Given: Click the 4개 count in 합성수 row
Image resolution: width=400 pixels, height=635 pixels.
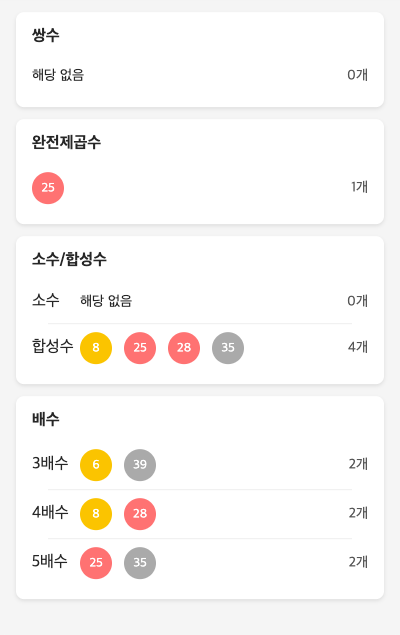Looking at the screenshot, I should coord(358,347).
